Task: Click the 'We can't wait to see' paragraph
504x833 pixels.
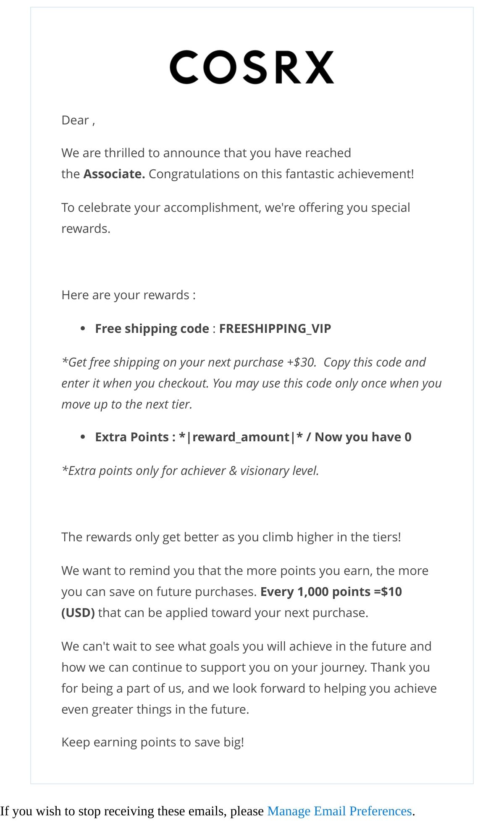Action: coord(249,678)
